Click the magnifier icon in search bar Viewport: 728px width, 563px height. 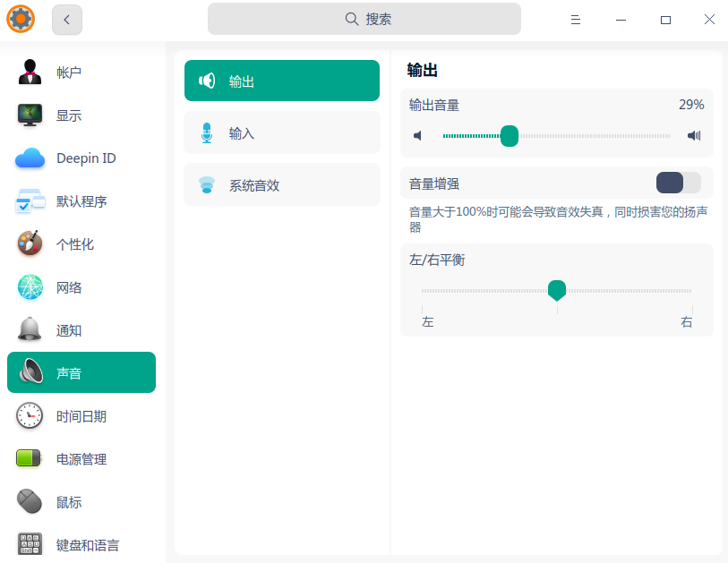tap(352, 19)
